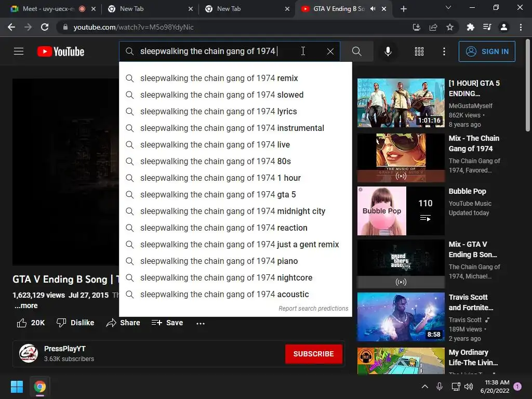Screen dimensions: 532x399
Task: Share this page from address bar
Action: click(x=433, y=27)
